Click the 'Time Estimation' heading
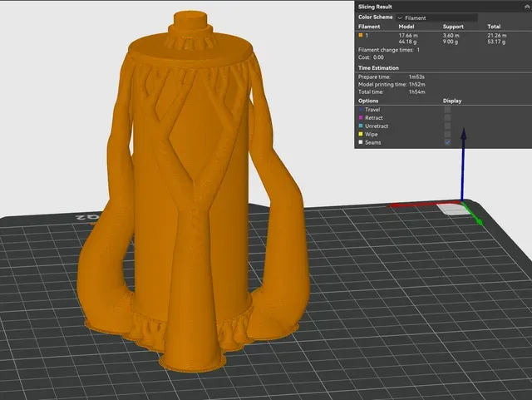The image size is (532, 400). point(378,68)
